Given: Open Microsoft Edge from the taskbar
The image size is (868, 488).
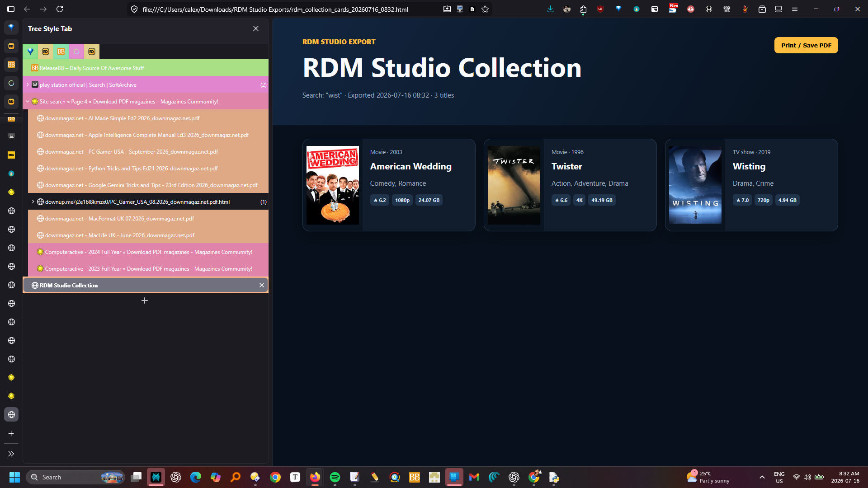Looking at the screenshot, I should pyautogui.click(x=196, y=477).
